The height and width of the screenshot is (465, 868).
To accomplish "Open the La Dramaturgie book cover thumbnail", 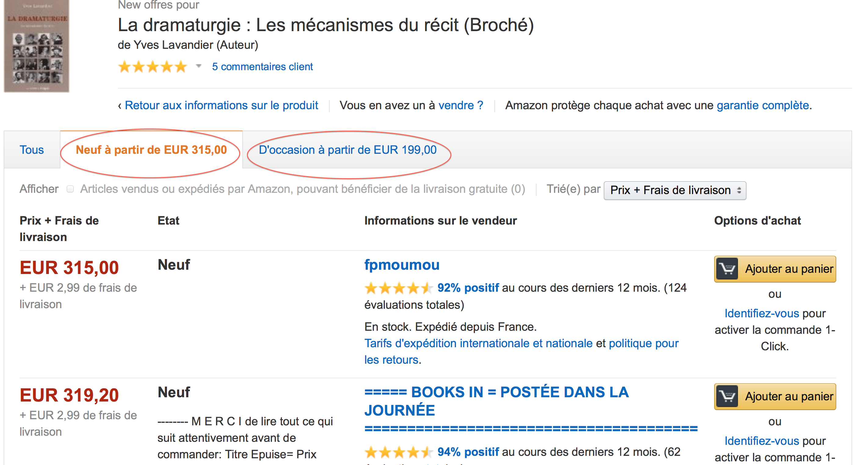I will coord(36,46).
